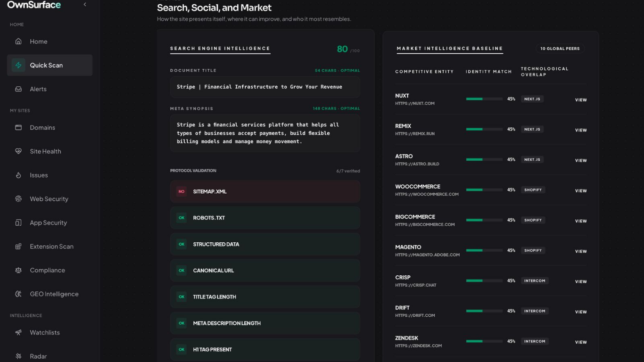644x362 pixels.
Task: Collapse the sidebar with the chevron
Action: [85, 5]
